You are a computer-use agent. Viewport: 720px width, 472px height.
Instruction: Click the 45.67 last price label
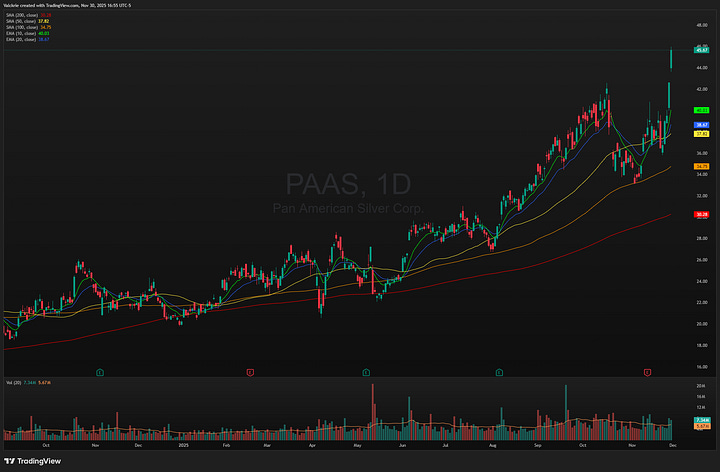point(702,50)
